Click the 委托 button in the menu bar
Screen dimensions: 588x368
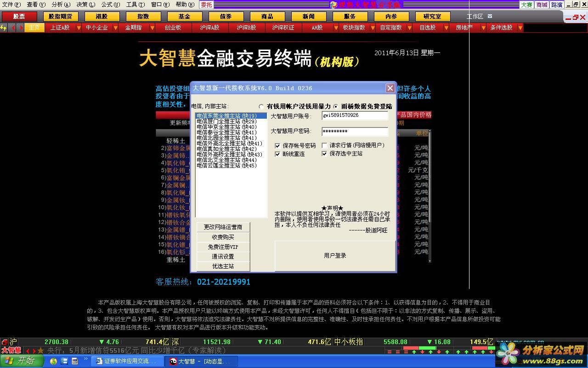(206, 5)
